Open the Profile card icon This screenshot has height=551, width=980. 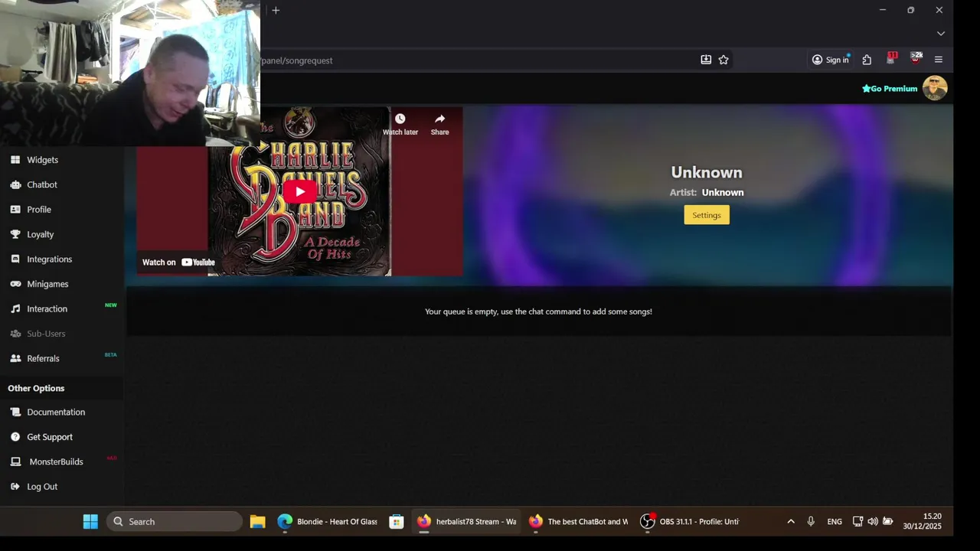(15, 210)
